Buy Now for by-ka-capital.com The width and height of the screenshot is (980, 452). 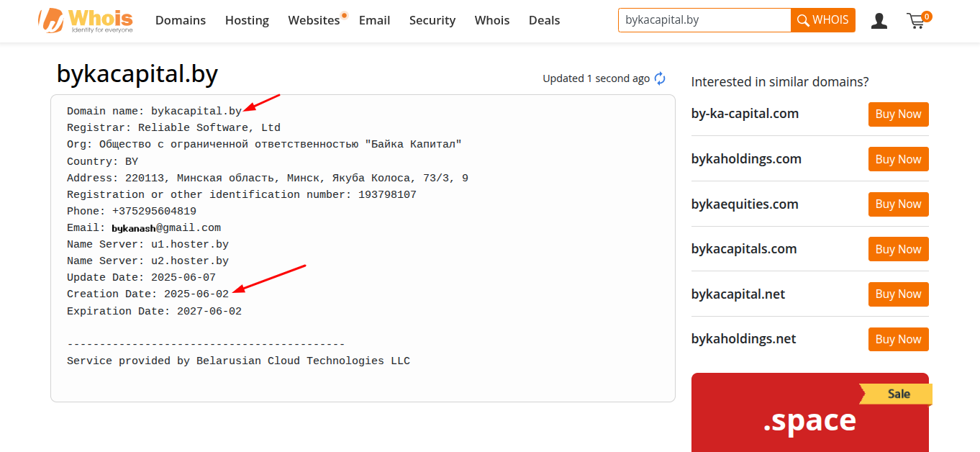(899, 114)
